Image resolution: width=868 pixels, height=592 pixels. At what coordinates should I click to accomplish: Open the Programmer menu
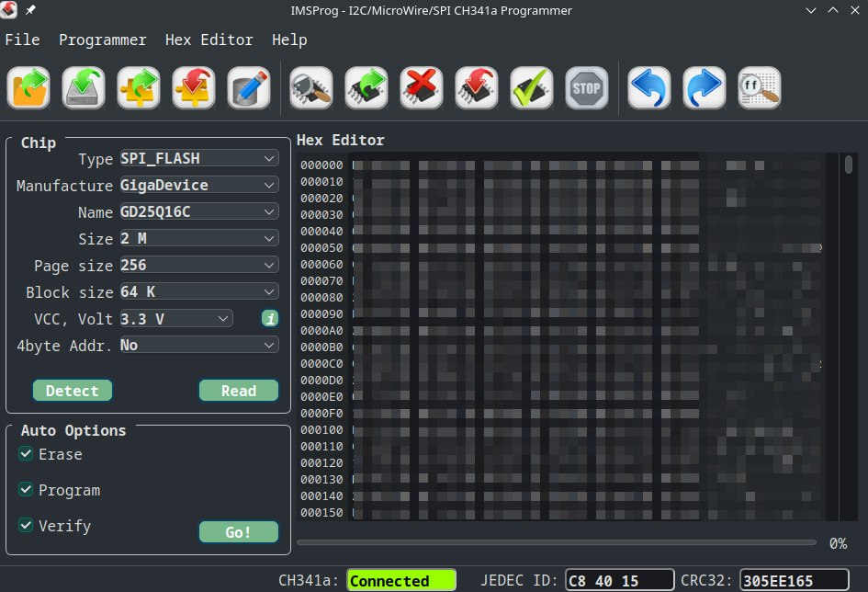pyautogui.click(x=102, y=40)
